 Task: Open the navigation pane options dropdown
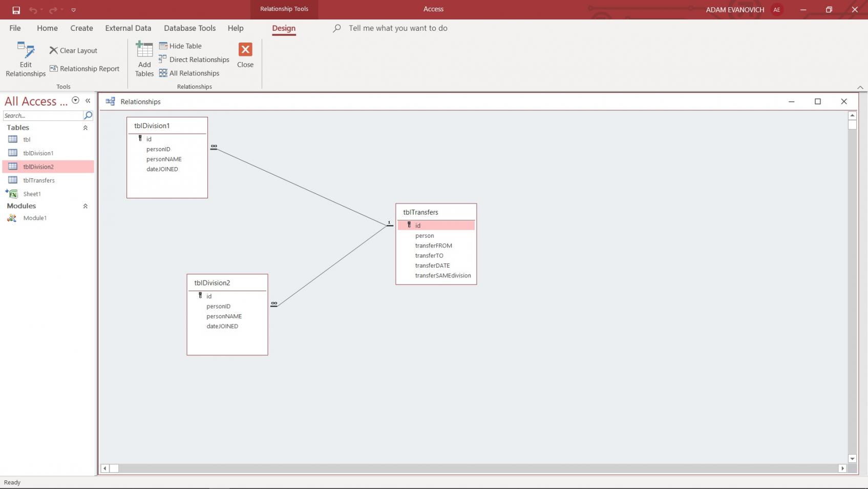click(x=75, y=100)
